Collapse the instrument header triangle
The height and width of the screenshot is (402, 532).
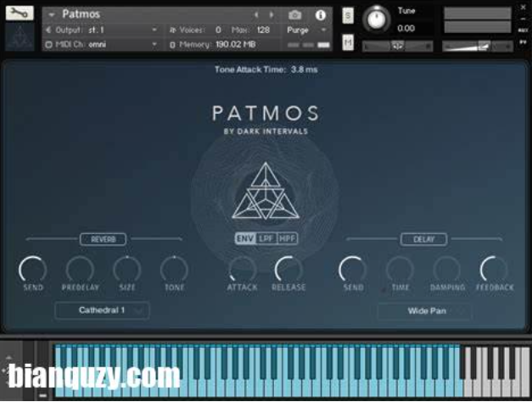[52, 14]
